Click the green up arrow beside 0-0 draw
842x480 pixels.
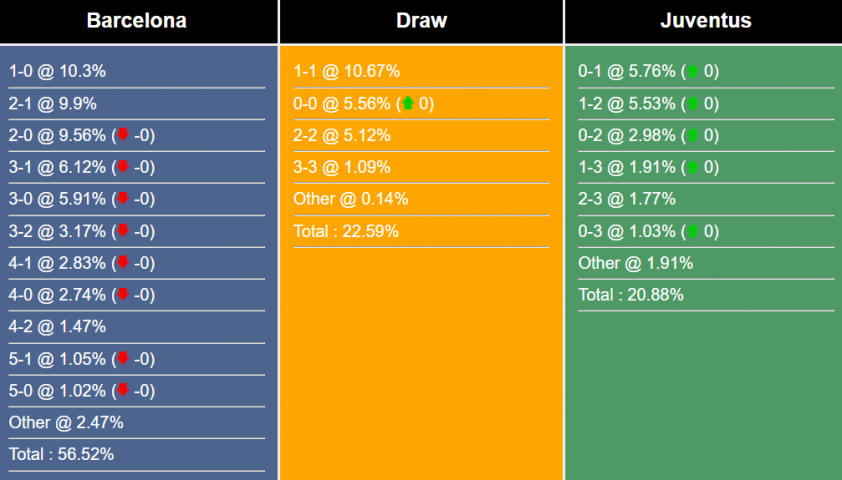(407, 103)
